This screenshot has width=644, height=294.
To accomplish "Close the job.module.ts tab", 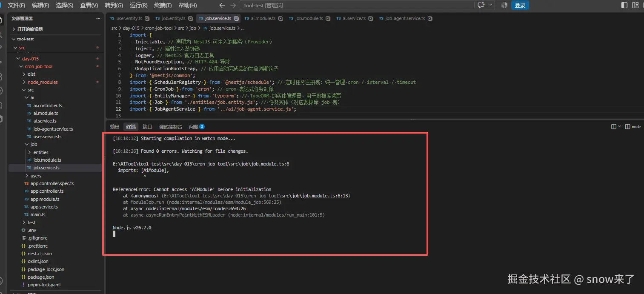I will pos(328,19).
